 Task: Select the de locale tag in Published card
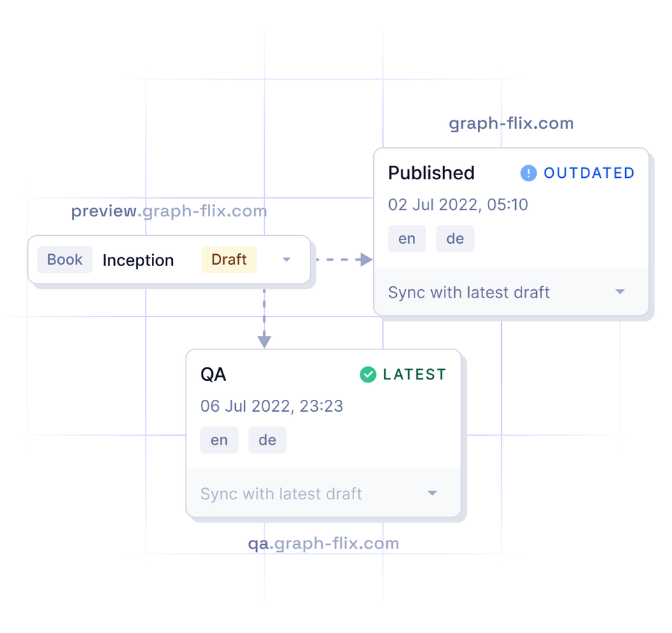(x=455, y=239)
